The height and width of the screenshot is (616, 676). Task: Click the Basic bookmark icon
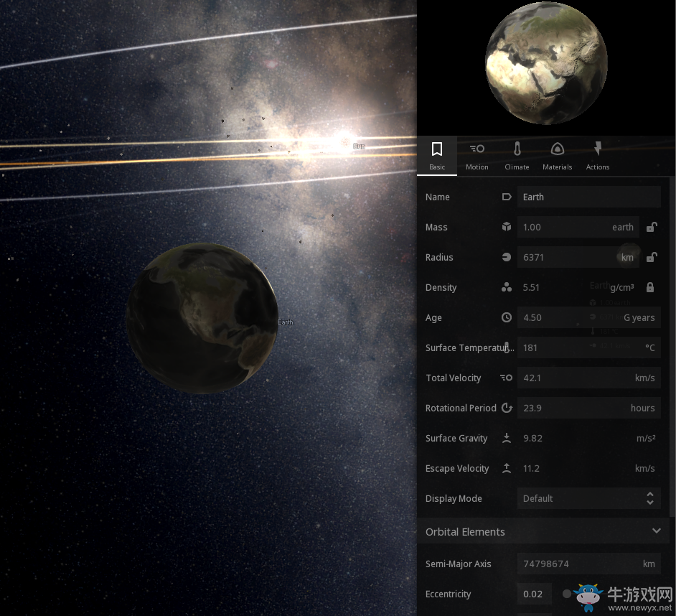tap(436, 149)
